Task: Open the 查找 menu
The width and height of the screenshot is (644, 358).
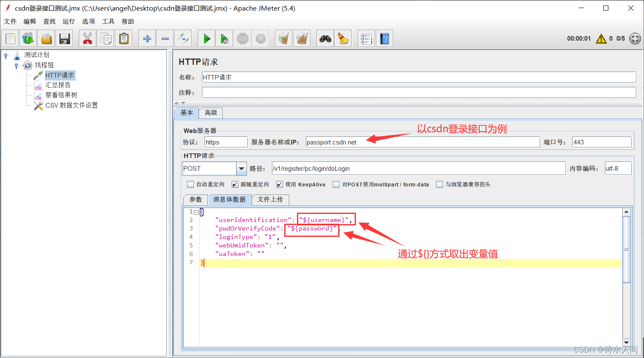Action: click(49, 21)
